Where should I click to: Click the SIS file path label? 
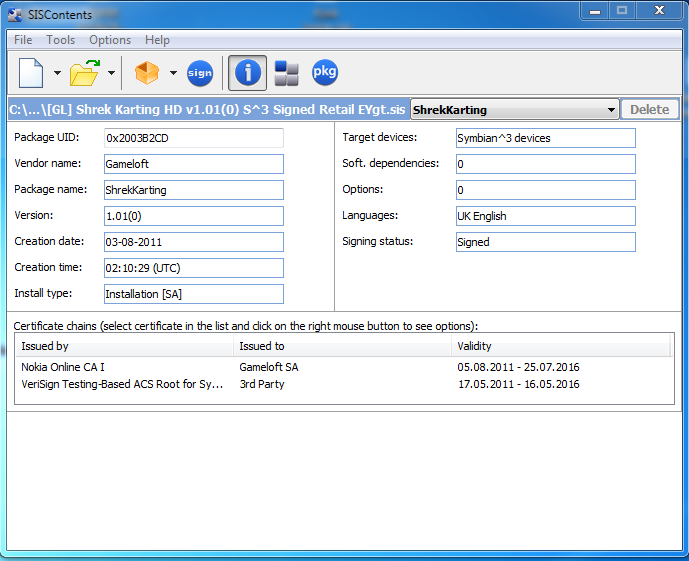pos(207,109)
